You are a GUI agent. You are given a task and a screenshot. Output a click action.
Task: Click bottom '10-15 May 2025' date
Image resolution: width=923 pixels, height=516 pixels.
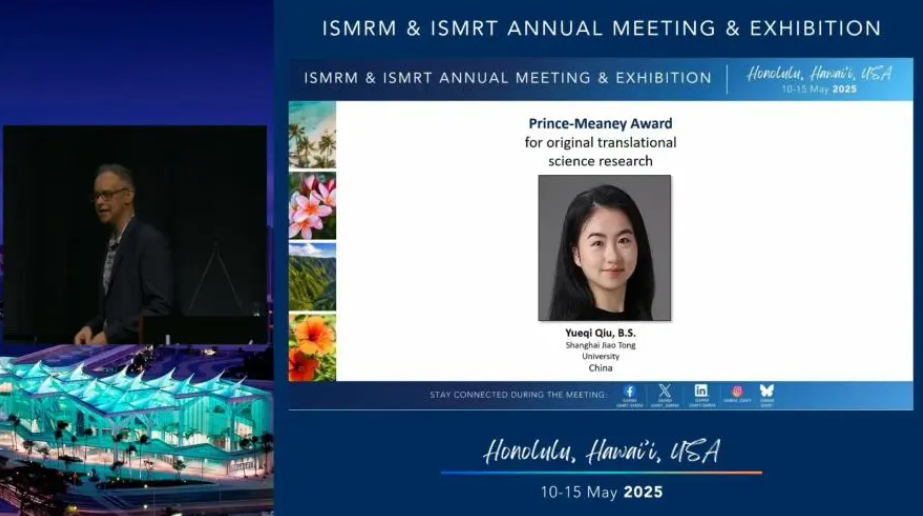click(x=602, y=492)
